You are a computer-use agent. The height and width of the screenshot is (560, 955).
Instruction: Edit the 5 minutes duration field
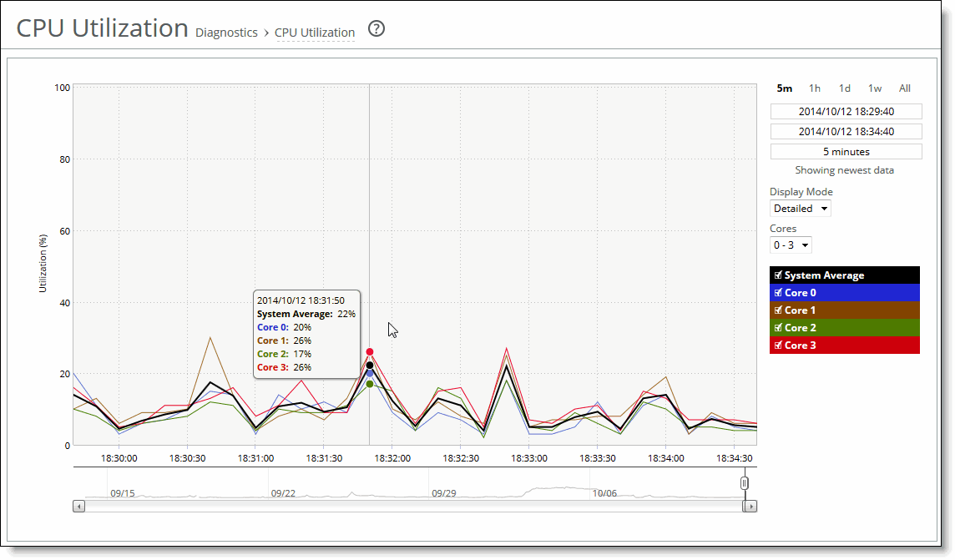846,151
